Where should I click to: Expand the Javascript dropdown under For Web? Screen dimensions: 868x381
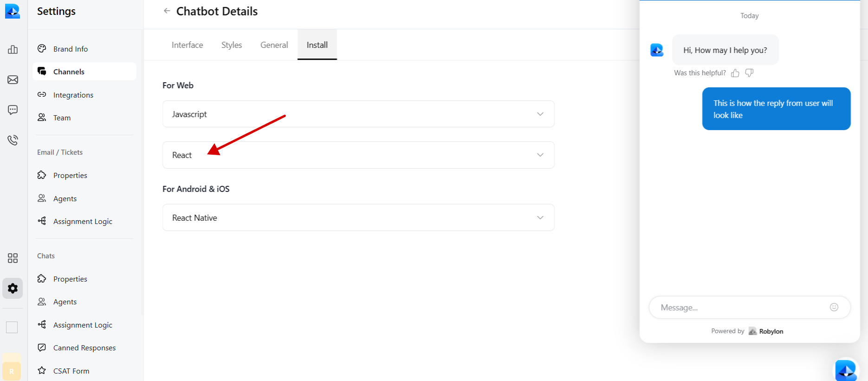click(x=357, y=114)
